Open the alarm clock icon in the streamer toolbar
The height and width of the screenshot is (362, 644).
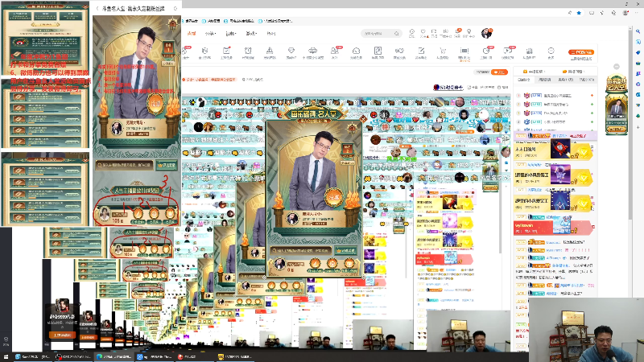[x=248, y=51]
